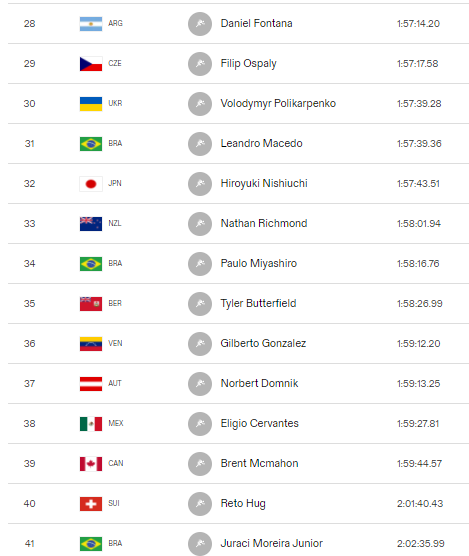469x556 pixels.
Task: Click the Mexico flag beside MEX
Action: (91, 424)
